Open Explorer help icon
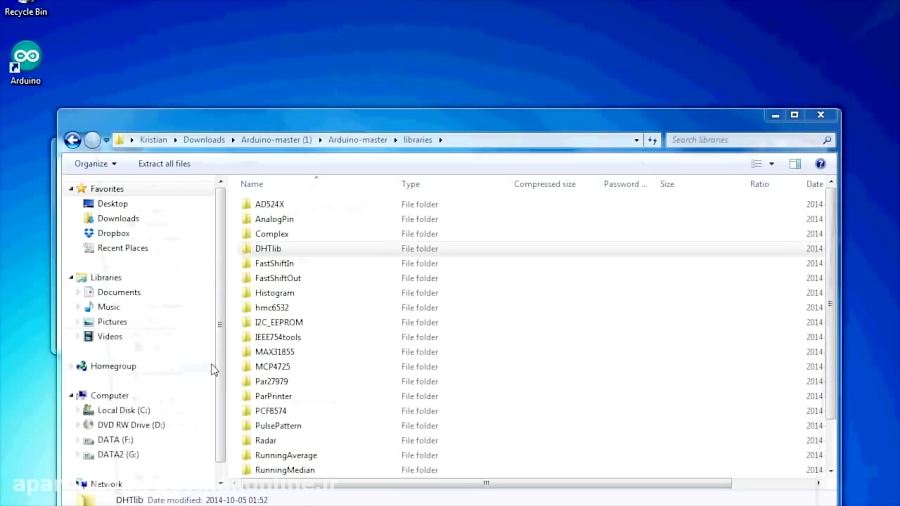900x506 pixels. 820,164
